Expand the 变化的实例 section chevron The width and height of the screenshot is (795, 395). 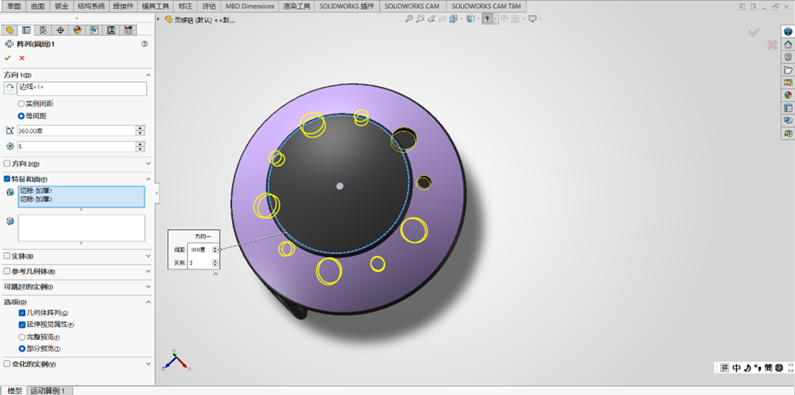[149, 364]
